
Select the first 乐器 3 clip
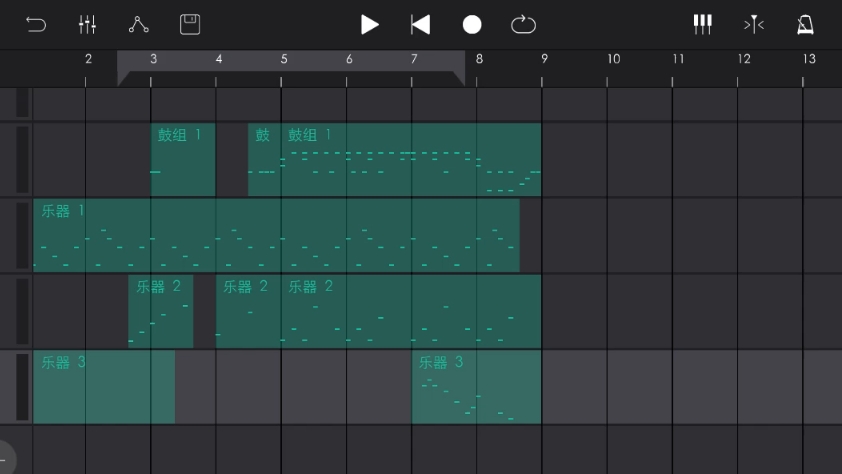click(104, 387)
